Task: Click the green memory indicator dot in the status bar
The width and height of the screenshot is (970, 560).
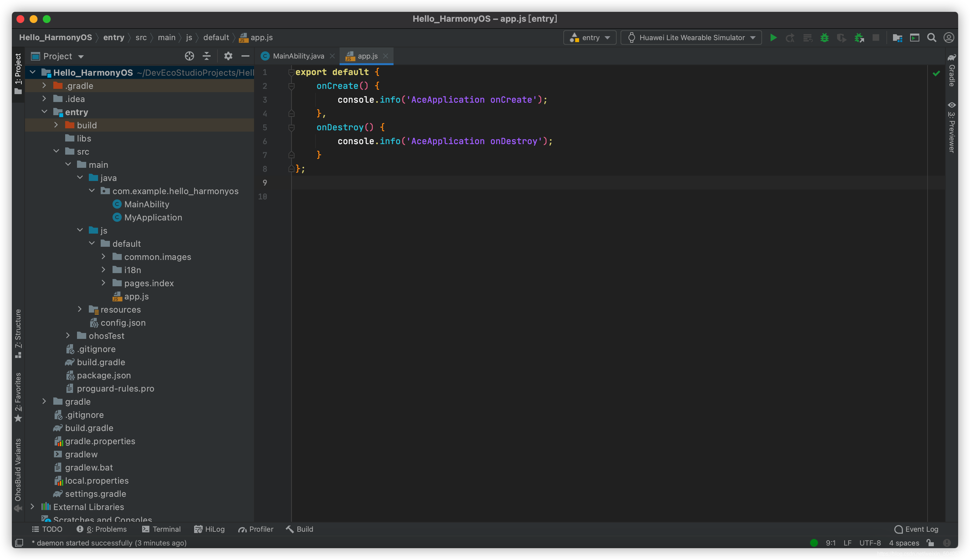Action: 814,543
